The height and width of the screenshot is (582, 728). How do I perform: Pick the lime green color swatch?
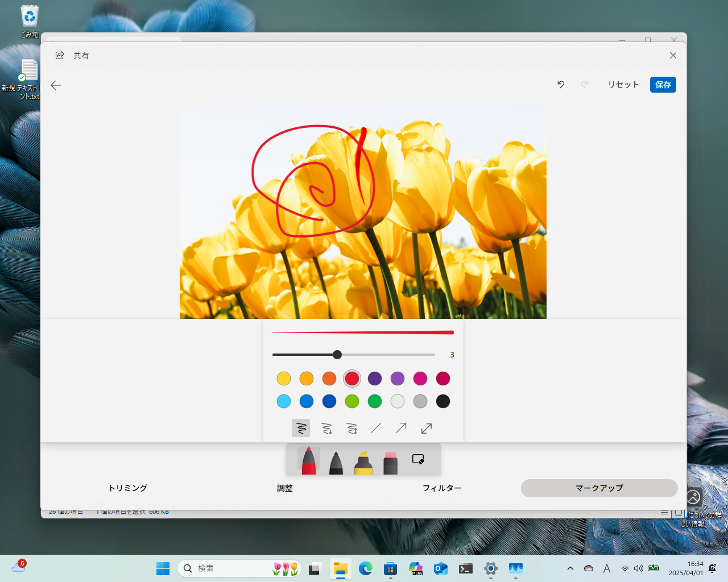click(x=352, y=401)
